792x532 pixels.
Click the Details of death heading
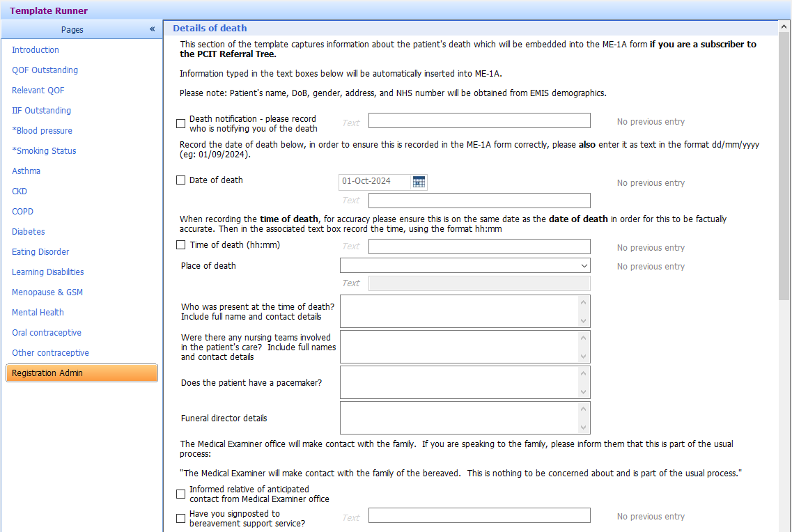click(210, 29)
